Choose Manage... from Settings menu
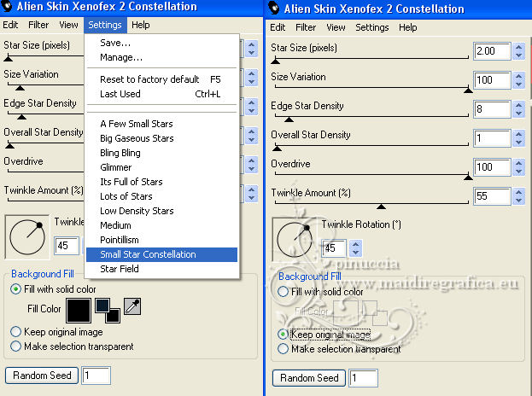 point(162,58)
